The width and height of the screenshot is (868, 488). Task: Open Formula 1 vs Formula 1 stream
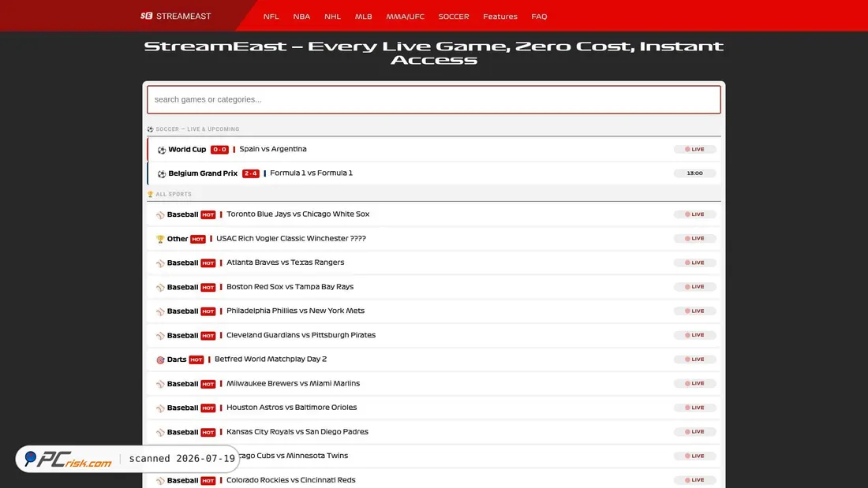(311, 173)
